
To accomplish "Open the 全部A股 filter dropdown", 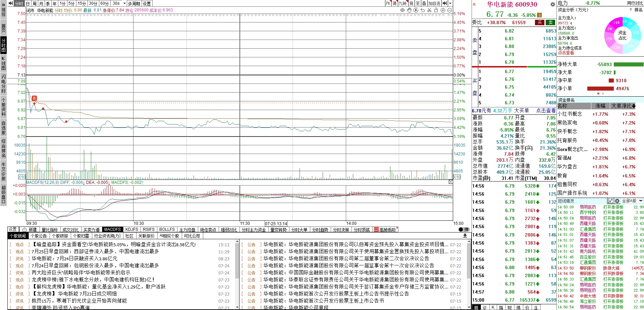I will tap(633, 201).
